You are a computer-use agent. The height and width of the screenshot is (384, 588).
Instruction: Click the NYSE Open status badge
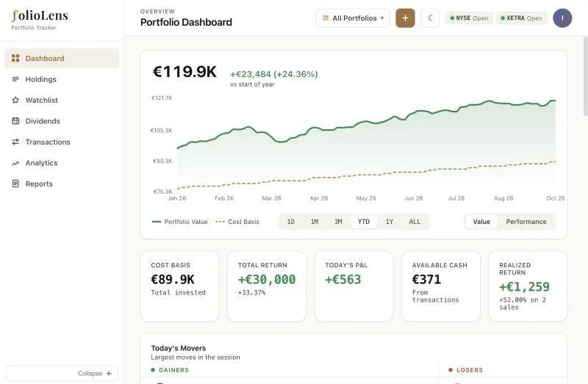(x=469, y=18)
